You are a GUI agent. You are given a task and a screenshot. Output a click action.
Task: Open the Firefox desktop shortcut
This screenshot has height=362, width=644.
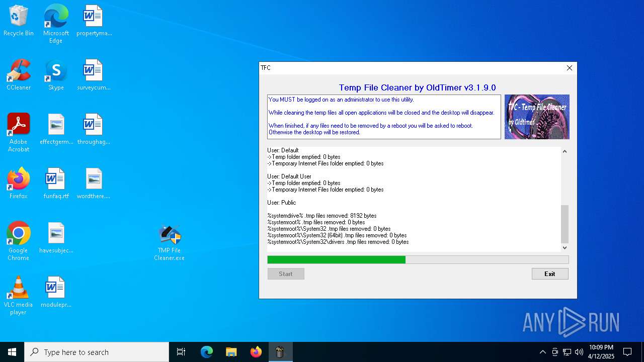pyautogui.click(x=19, y=184)
